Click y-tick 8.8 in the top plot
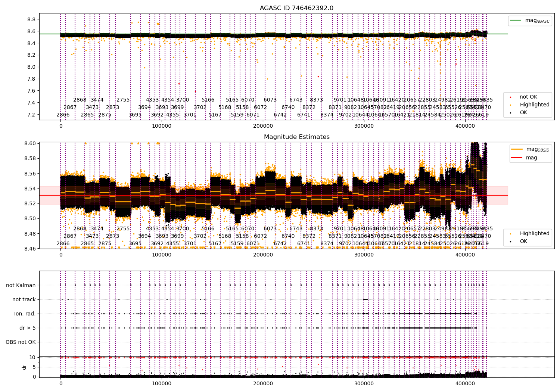The height and width of the screenshot is (392, 560). (x=31, y=19)
